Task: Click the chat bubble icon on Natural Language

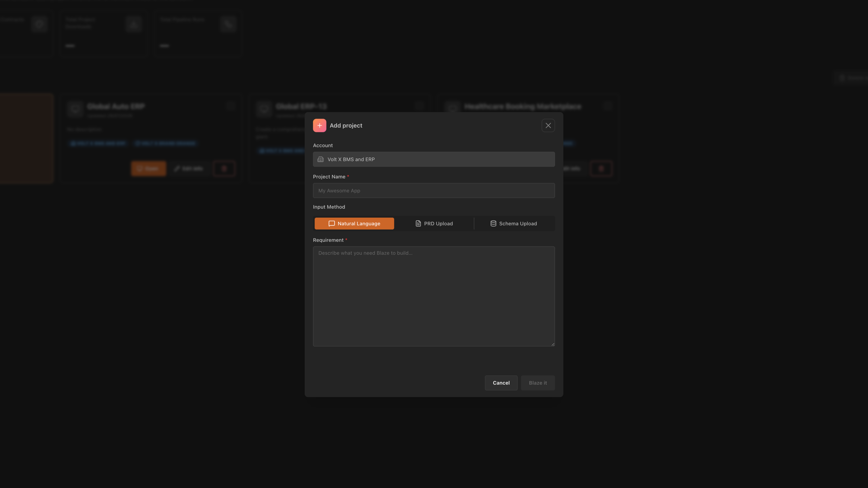Action: tap(332, 224)
